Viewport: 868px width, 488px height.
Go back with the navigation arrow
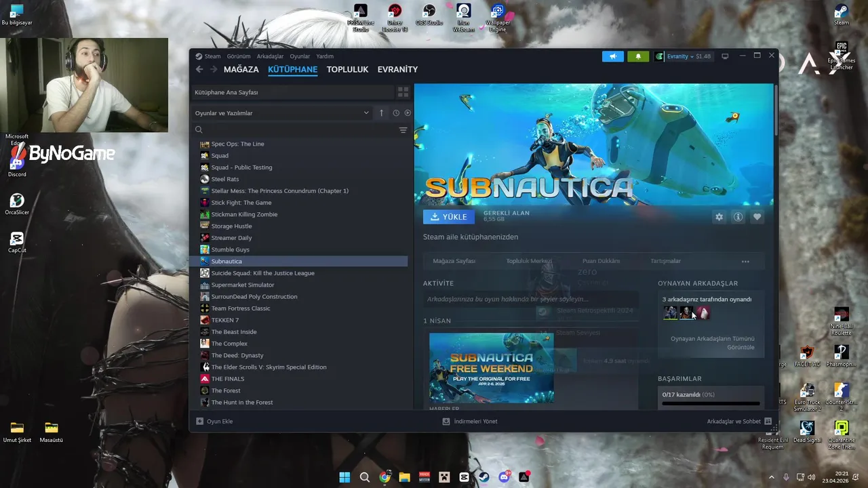click(x=199, y=69)
